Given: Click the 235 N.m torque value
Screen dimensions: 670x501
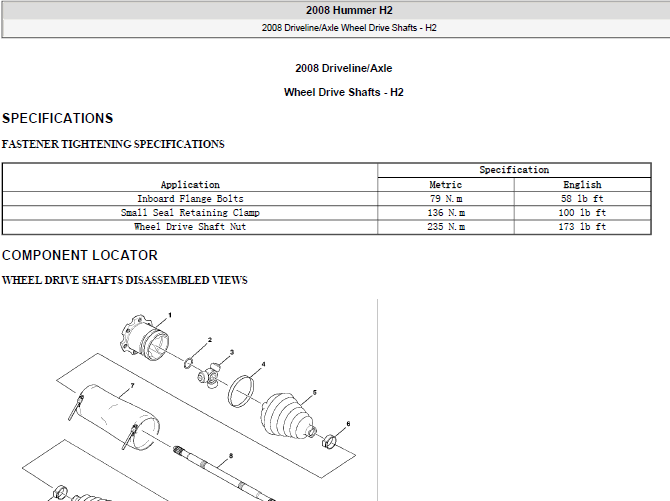Looking at the screenshot, I should (446, 227).
